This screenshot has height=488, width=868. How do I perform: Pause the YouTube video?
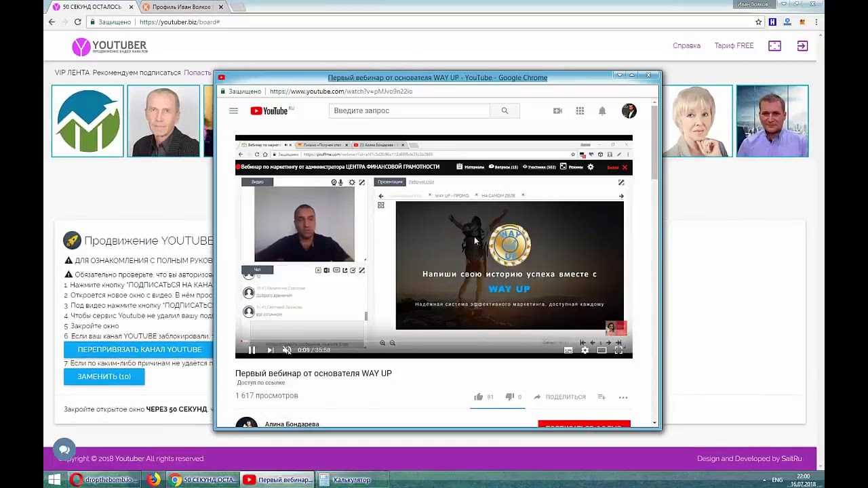tap(252, 350)
